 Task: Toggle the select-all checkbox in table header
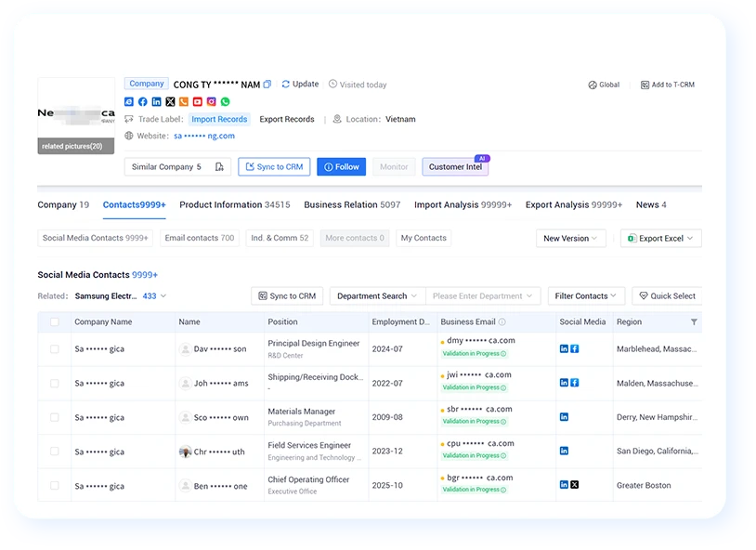click(x=55, y=321)
